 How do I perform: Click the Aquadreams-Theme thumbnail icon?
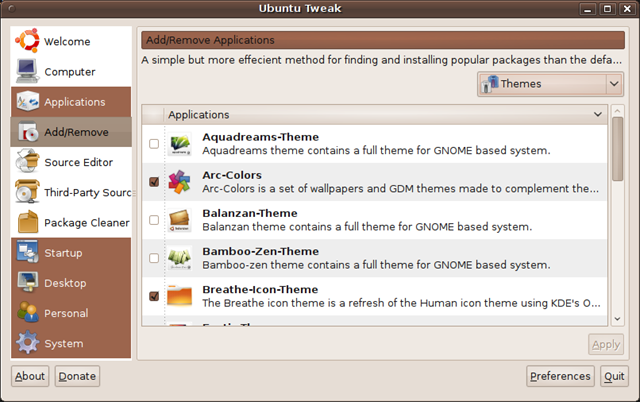coord(180,144)
